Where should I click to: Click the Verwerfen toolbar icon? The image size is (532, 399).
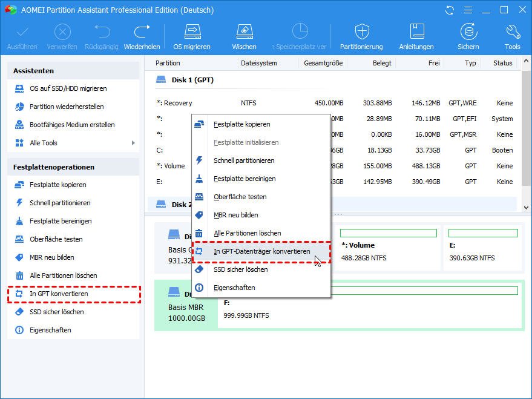point(62,32)
